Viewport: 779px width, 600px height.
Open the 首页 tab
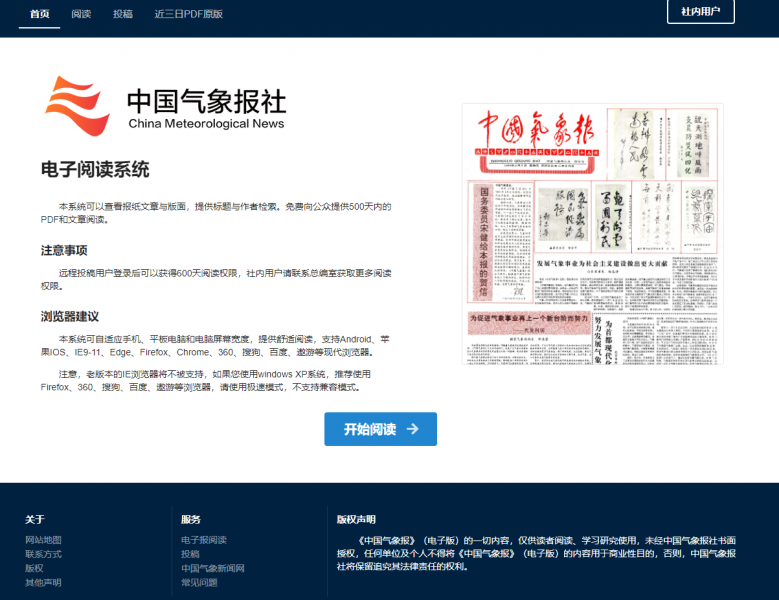click(39, 14)
